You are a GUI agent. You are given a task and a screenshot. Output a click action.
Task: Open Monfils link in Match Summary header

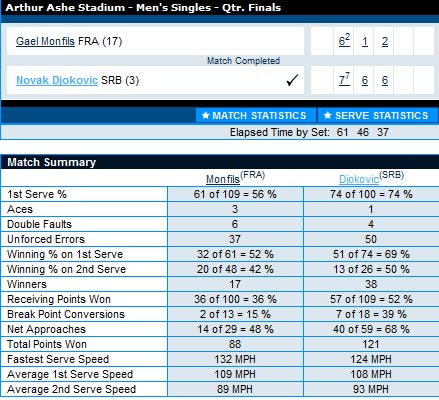223,179
